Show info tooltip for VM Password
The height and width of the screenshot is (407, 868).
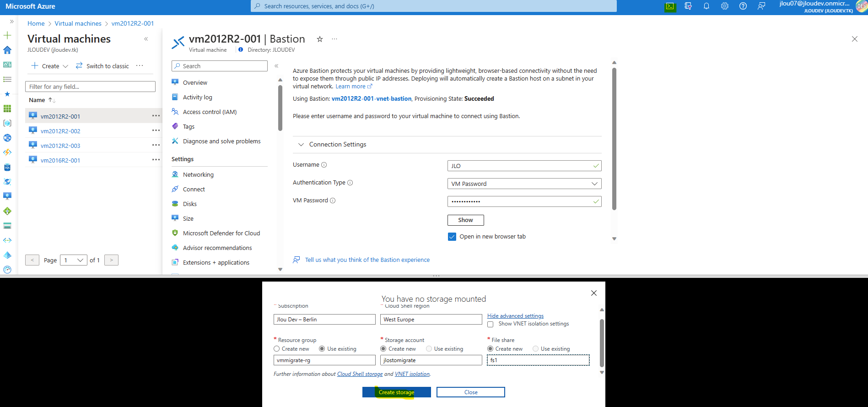333,201
